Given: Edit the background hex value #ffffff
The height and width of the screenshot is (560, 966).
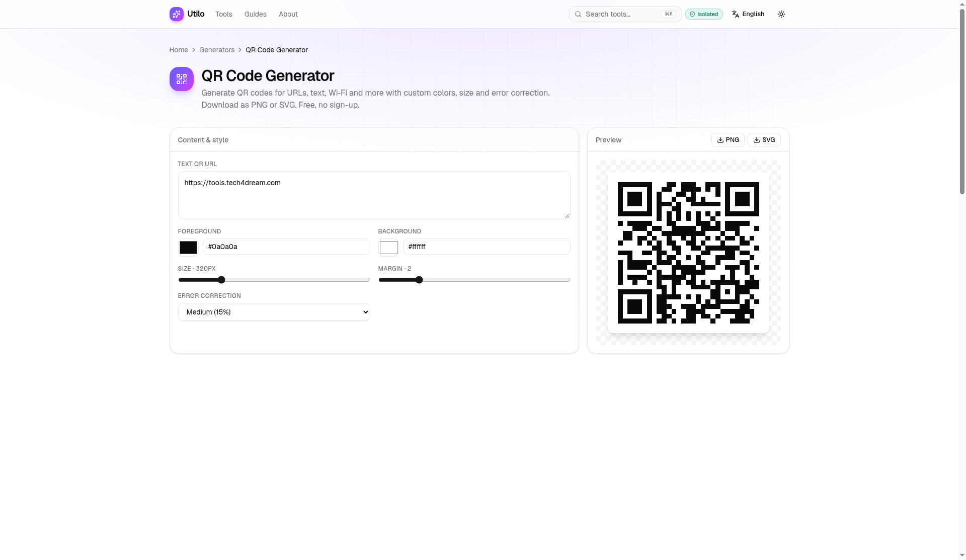Looking at the screenshot, I should coord(487,247).
